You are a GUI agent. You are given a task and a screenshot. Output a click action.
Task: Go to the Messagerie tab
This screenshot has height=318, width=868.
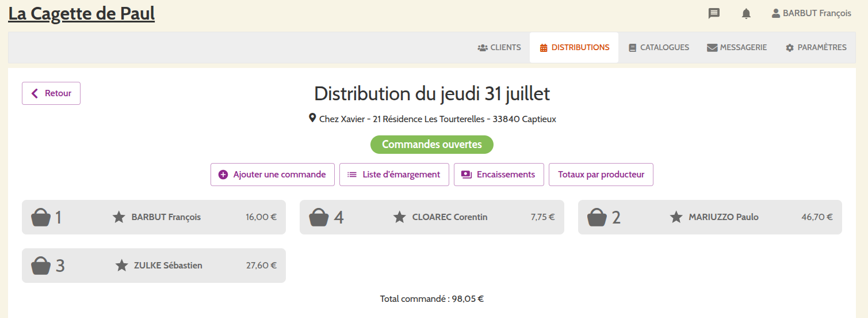coord(737,48)
